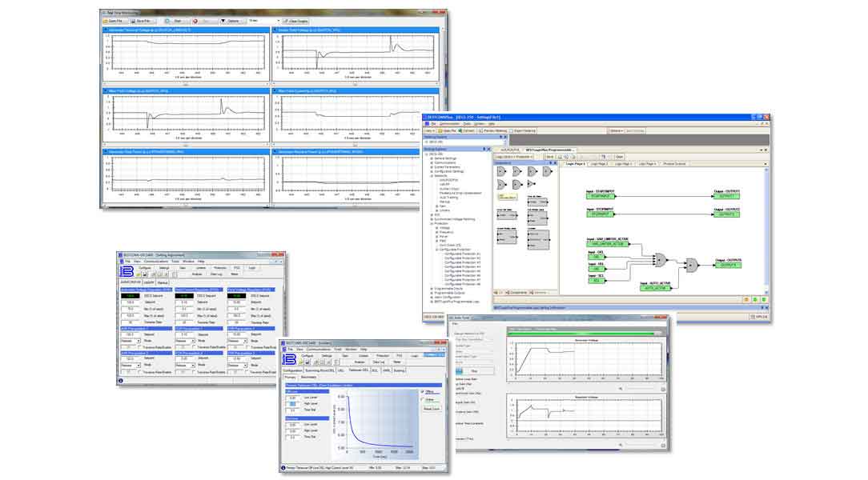Enable Traverse Rate under FVR Pre-position 1
Viewport: 868px width, 480px height.
pos(247,347)
